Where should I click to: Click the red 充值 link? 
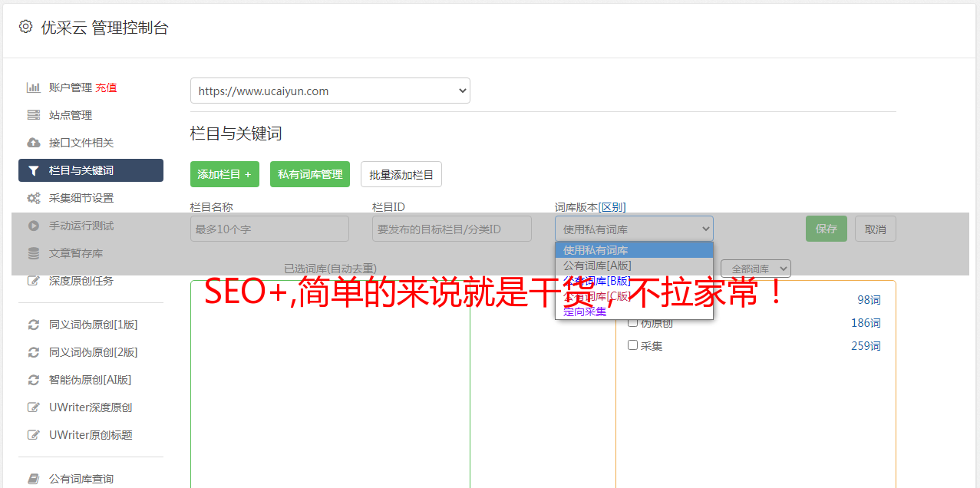[106, 87]
